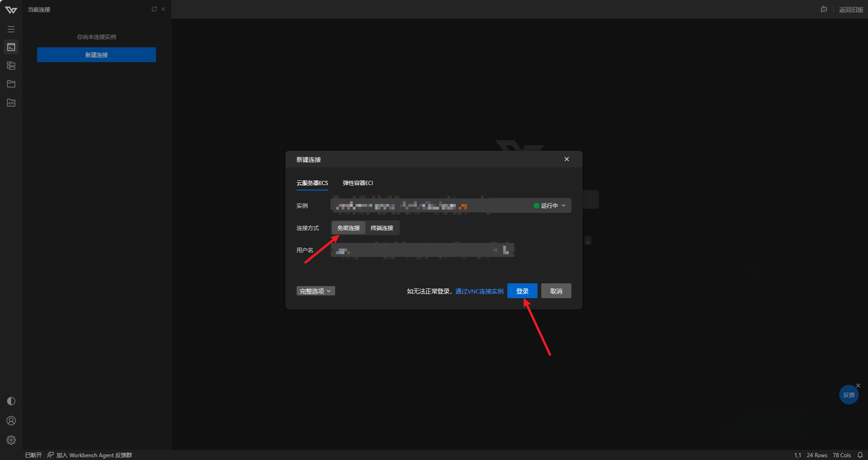Open the hamburger menu in sidebar
The width and height of the screenshot is (868, 460).
11,29
